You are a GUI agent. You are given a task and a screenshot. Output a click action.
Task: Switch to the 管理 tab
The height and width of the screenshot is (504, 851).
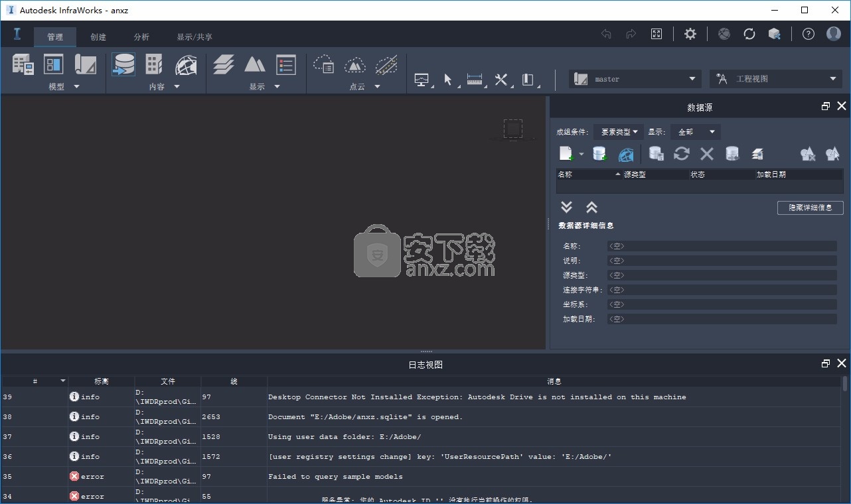55,37
